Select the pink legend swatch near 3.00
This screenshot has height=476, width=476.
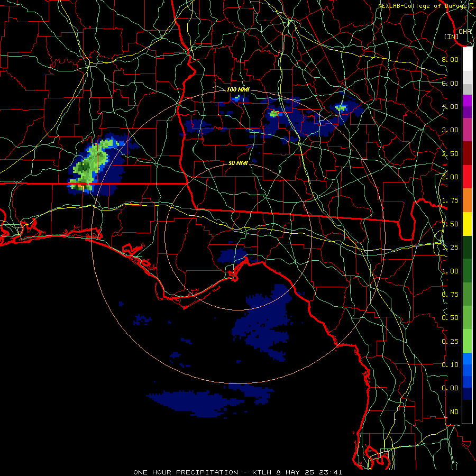(x=467, y=130)
